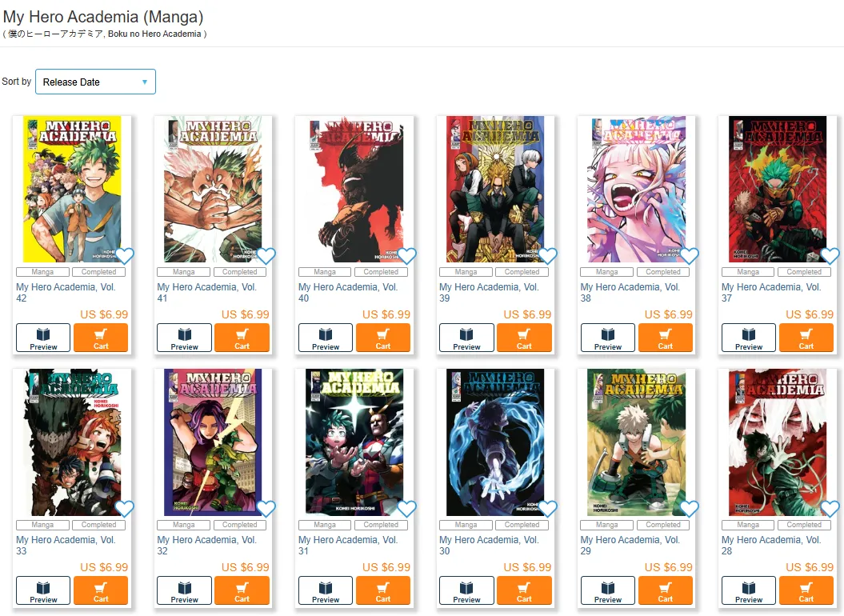The height and width of the screenshot is (616, 844).
Task: Open My Hero Academia, Vol. 42 title link
Action: coord(66,292)
